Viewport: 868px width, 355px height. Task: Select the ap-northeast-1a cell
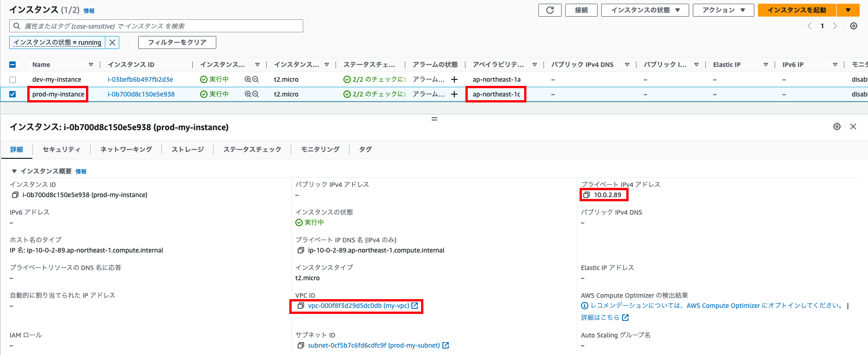point(496,79)
